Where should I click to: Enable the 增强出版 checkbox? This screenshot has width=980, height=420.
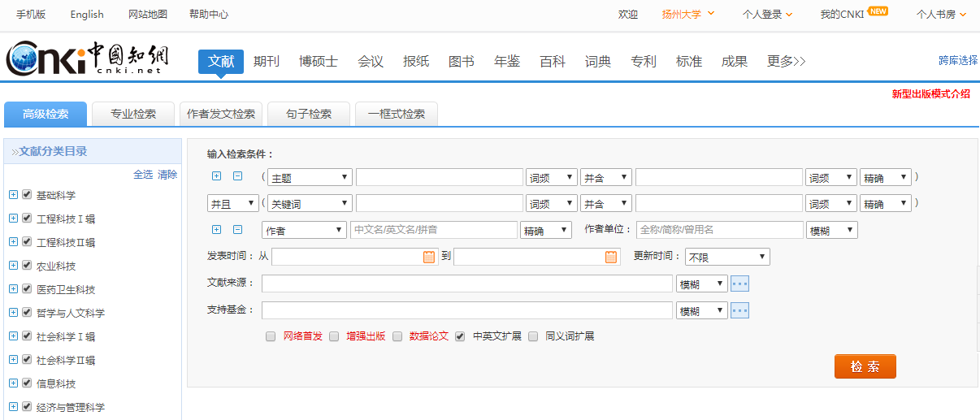click(334, 336)
